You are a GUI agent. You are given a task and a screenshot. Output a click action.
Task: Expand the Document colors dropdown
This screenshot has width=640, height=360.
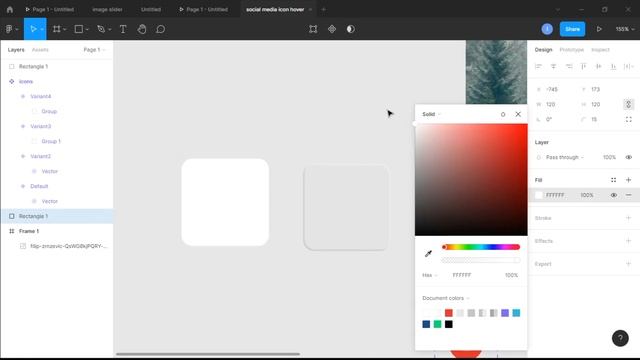(446, 298)
